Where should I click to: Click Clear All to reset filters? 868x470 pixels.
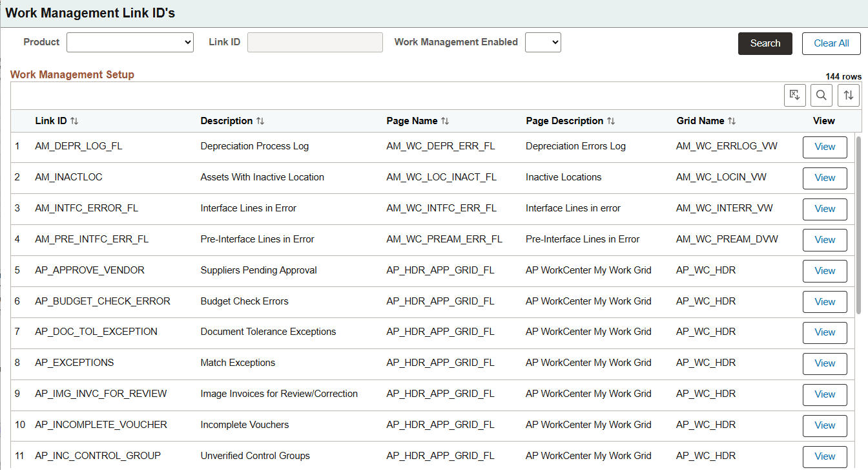831,43
